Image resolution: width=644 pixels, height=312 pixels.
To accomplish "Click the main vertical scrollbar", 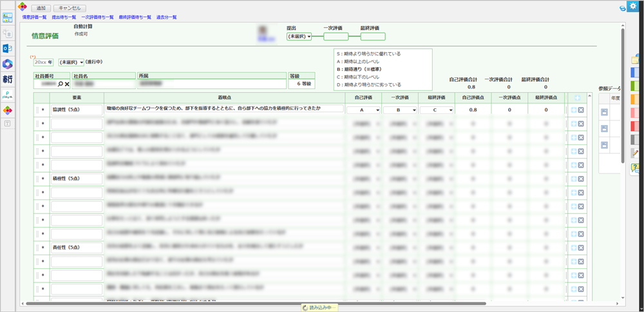I will click(x=623, y=96).
